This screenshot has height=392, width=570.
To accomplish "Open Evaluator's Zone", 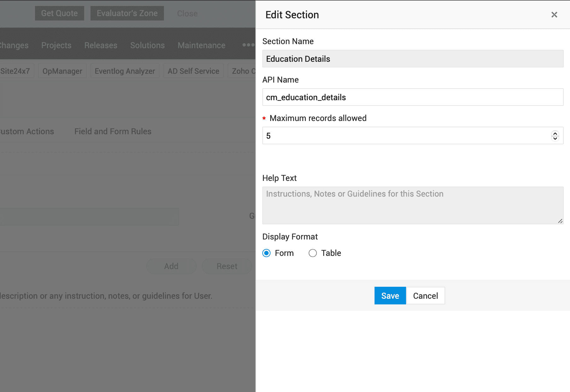I will pyautogui.click(x=127, y=13).
